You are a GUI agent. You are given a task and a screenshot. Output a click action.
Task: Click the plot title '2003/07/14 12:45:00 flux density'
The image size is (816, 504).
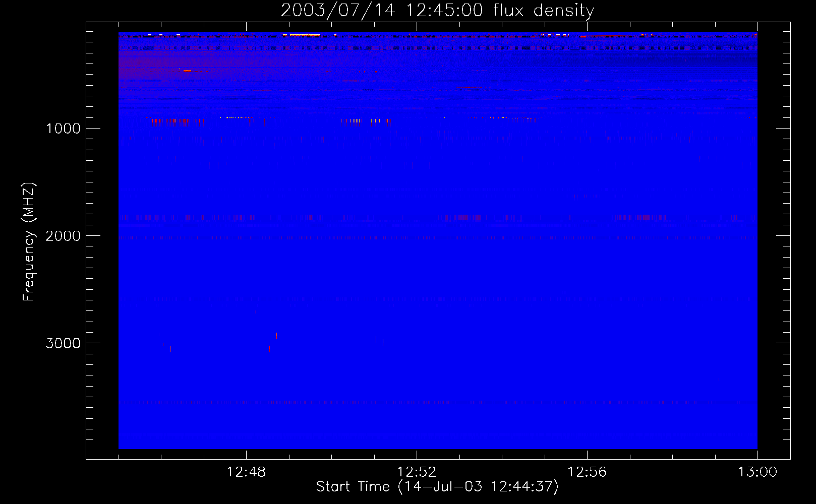click(x=437, y=10)
